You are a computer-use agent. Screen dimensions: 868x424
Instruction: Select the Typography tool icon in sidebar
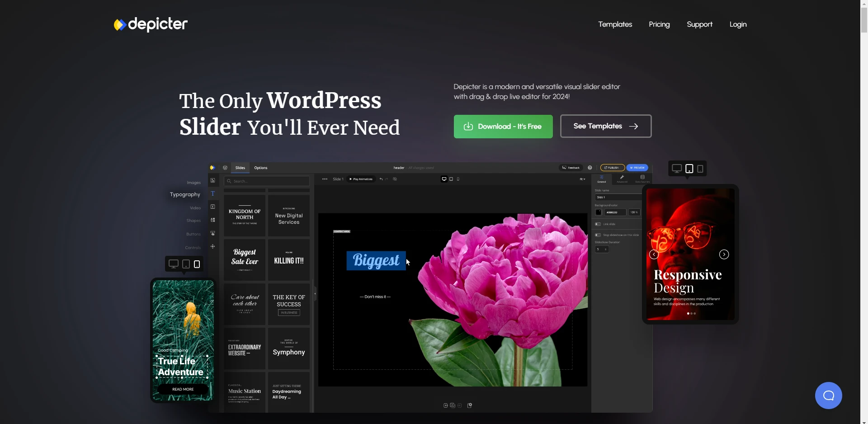(x=212, y=194)
